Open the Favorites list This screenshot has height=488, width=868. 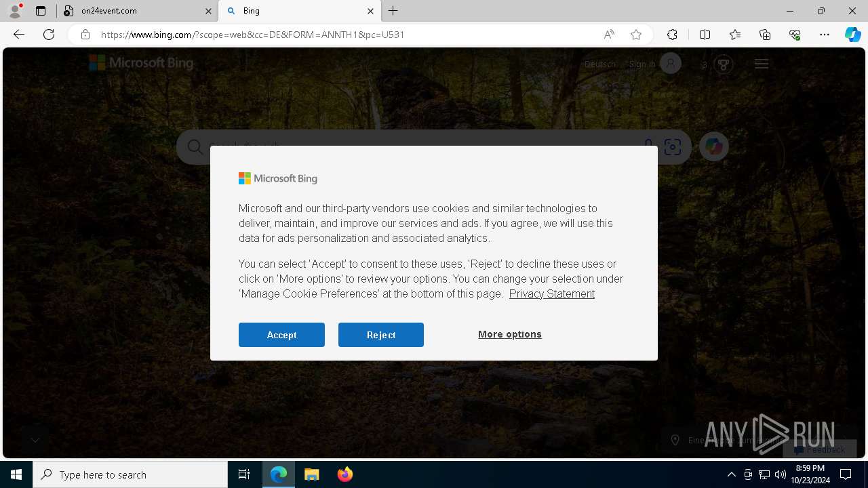point(735,35)
